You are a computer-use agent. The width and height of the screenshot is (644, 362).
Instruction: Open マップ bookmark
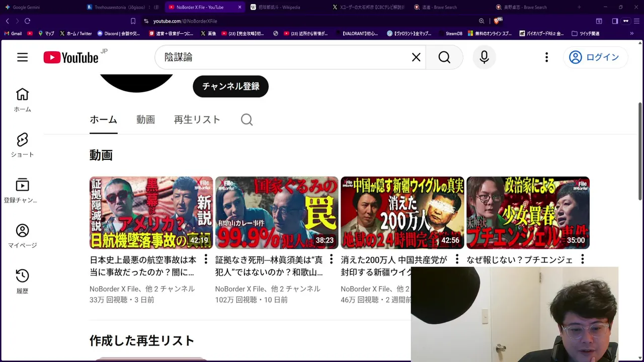[46, 33]
